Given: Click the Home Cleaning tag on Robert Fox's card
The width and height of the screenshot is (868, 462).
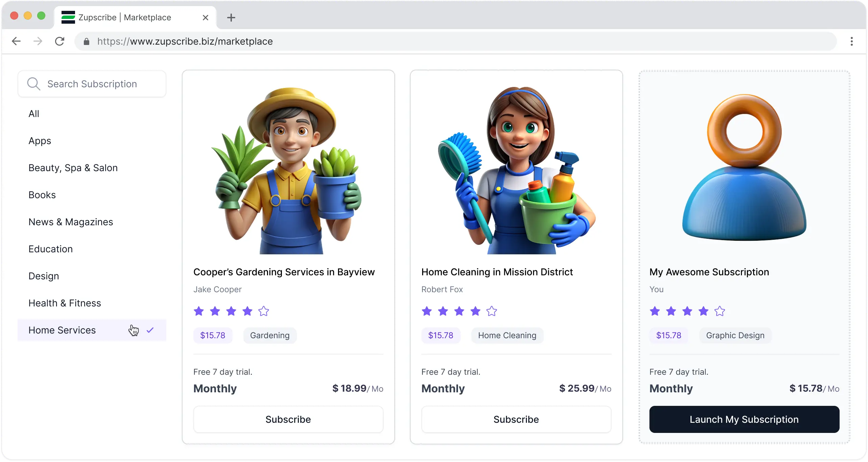Looking at the screenshot, I should (x=507, y=335).
